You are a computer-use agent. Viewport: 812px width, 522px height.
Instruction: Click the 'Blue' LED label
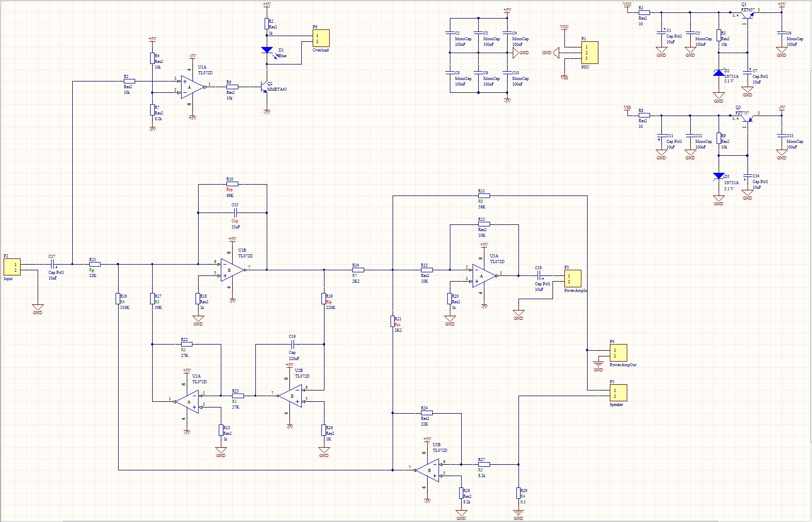[x=282, y=56]
